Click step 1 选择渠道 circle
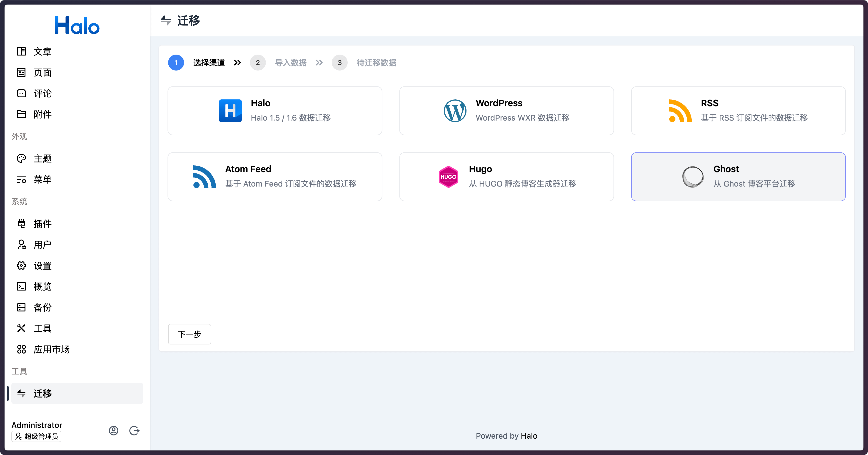The height and width of the screenshot is (455, 868). click(176, 63)
